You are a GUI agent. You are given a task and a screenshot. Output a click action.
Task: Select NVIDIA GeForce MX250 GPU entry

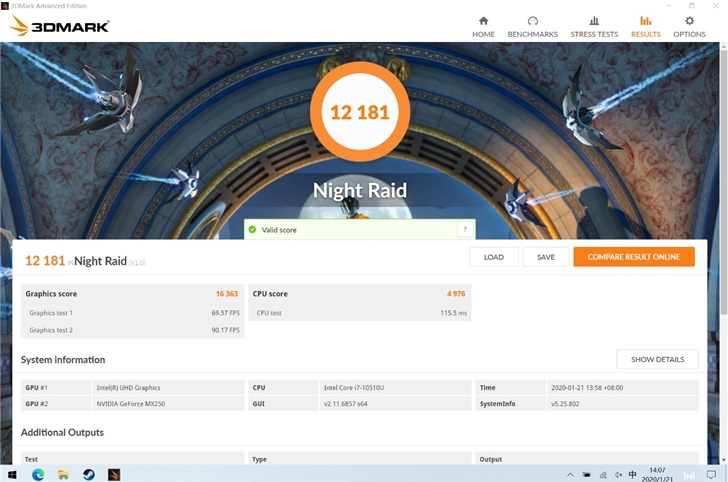[130, 404]
